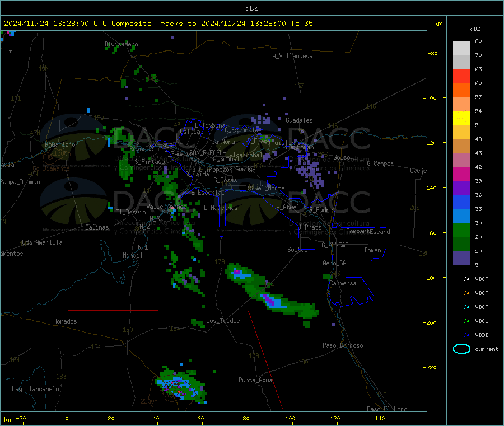Select the light blue 30-35 dBZ color band
Image resolution: width=504 pixels, height=426 pixels.
point(461,216)
